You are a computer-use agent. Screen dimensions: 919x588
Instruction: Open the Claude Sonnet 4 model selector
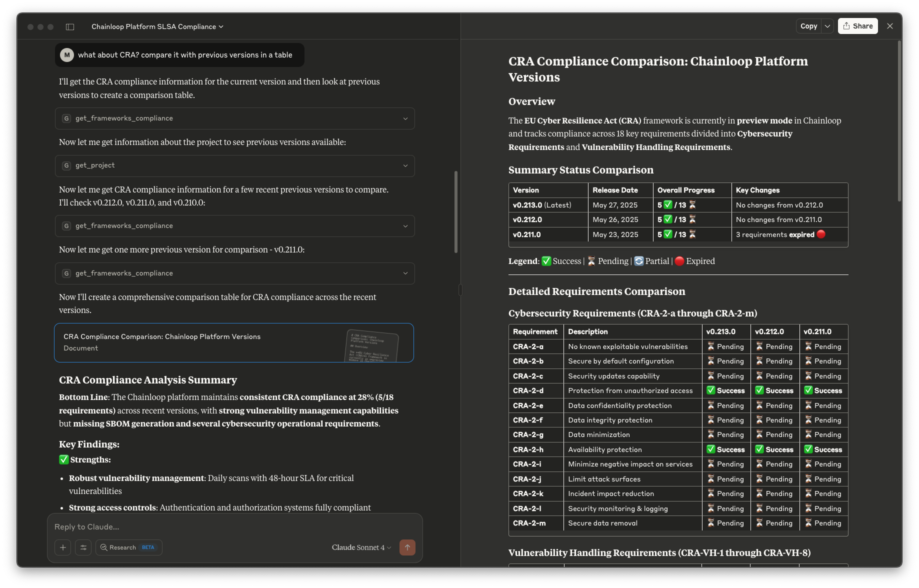click(361, 547)
